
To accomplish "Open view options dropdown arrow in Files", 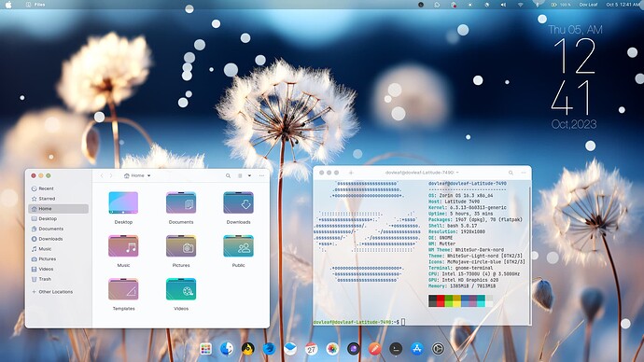I will click(249, 175).
